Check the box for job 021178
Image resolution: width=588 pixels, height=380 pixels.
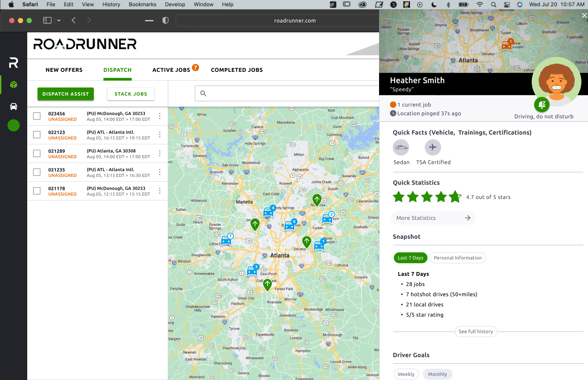click(x=37, y=191)
